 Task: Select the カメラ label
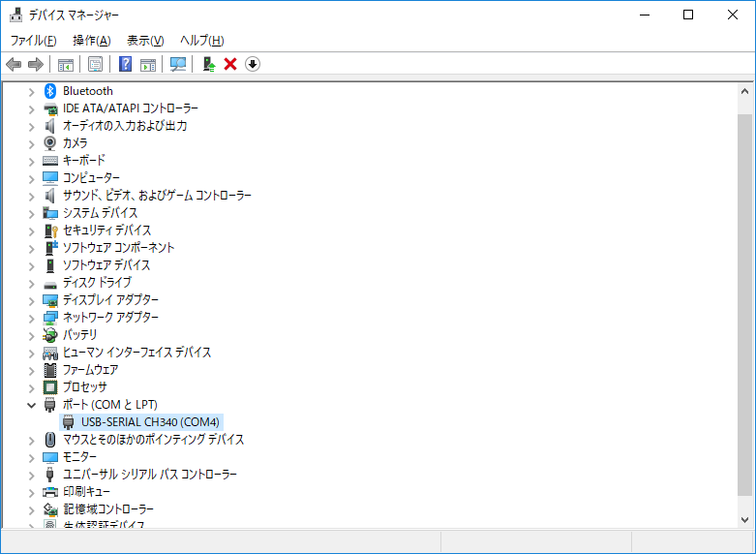[76, 142]
